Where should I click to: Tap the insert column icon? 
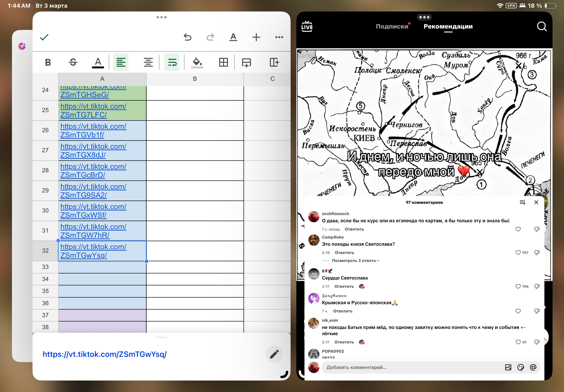pyautogui.click(x=274, y=62)
